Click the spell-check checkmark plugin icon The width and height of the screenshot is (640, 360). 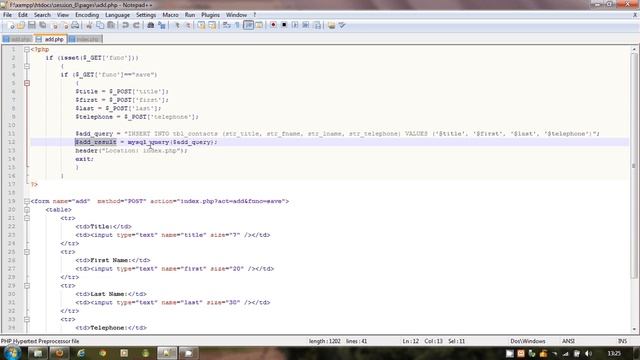click(342, 25)
